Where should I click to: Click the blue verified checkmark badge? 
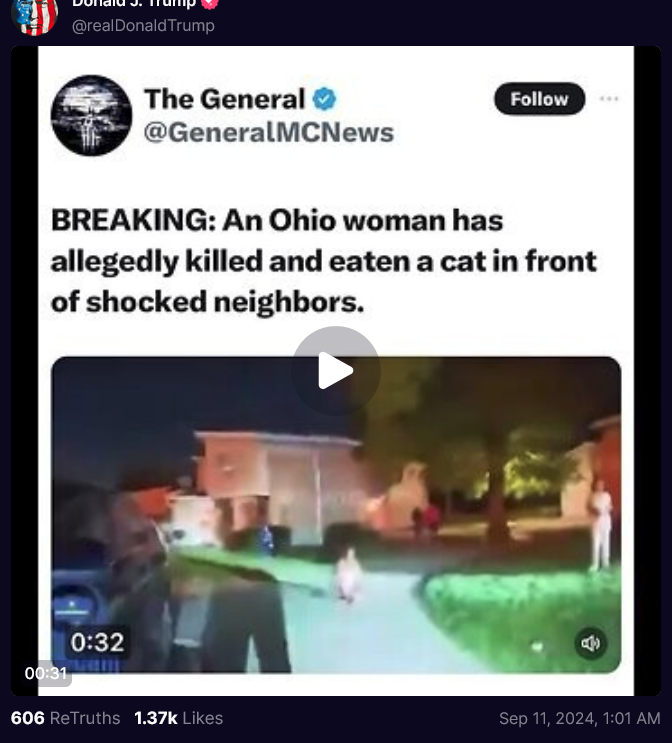coord(324,99)
